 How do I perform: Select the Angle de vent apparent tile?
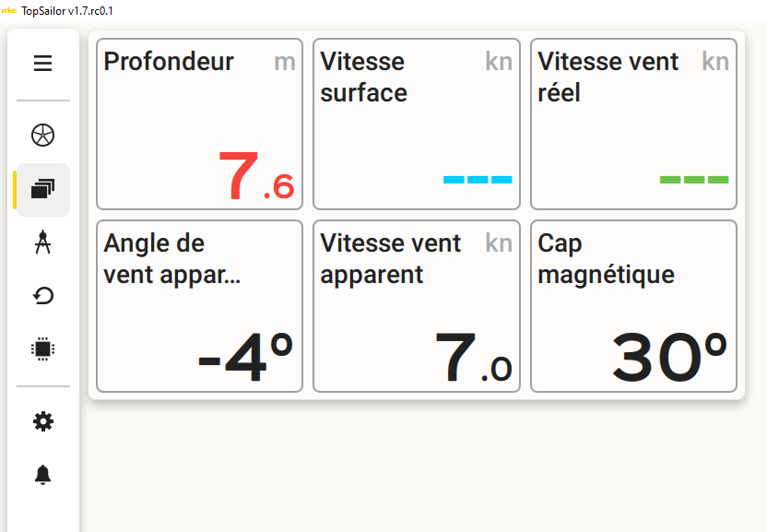click(x=199, y=306)
